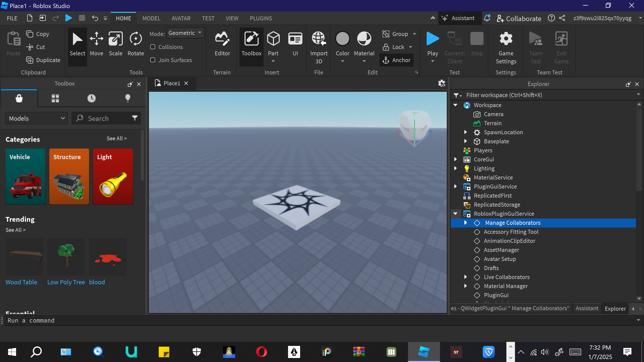
Task: Toggle the Anchor tool
Action: 396,60
